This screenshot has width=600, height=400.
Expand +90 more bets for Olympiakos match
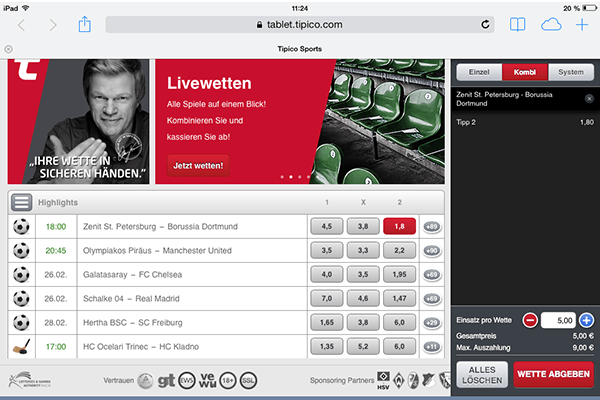pyautogui.click(x=432, y=251)
